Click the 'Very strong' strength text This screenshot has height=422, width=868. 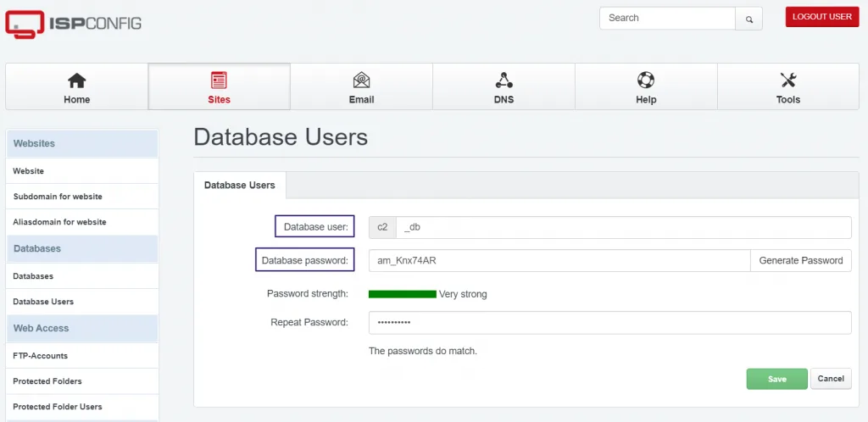[x=463, y=294]
